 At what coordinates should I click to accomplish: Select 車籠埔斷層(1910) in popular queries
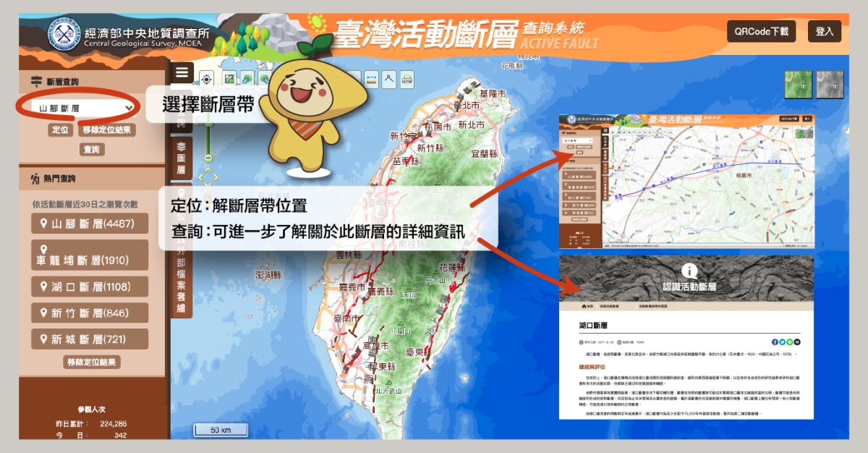(x=90, y=255)
